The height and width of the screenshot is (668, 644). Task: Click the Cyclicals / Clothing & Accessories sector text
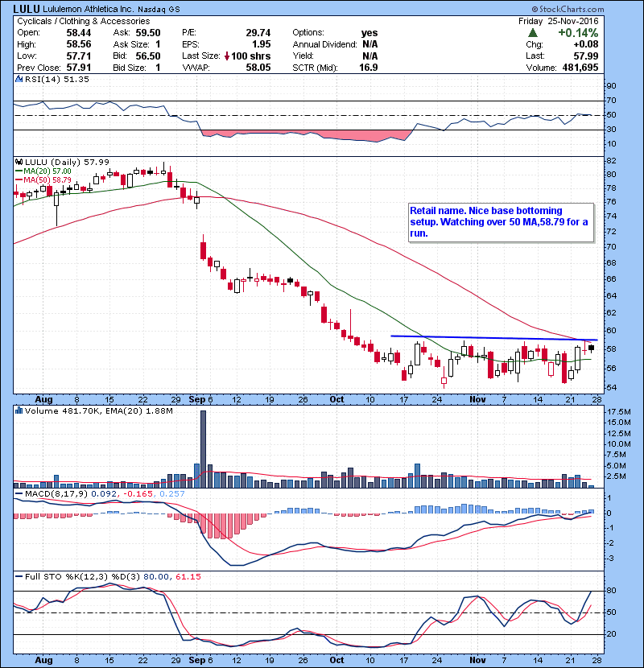coord(84,21)
